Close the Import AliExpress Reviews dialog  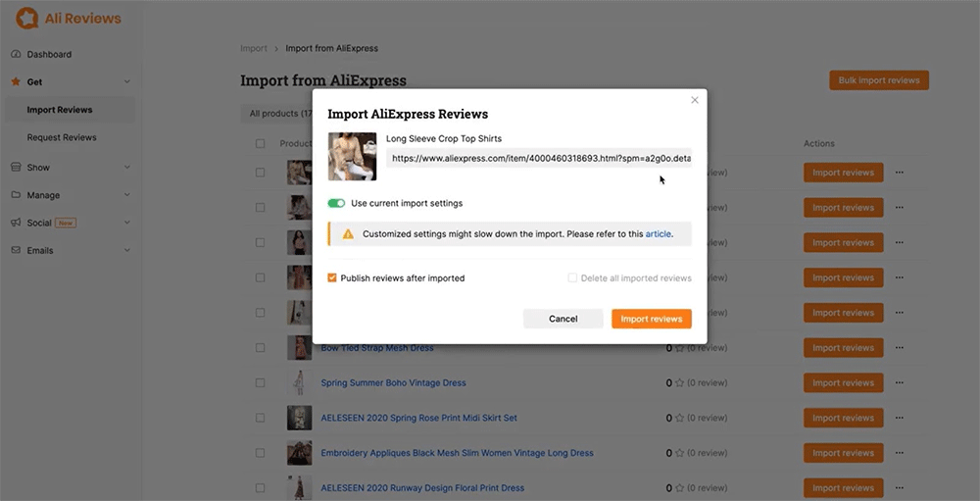click(x=695, y=100)
